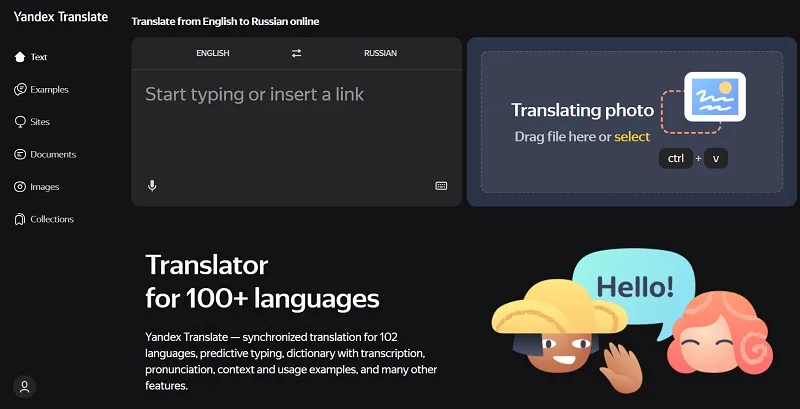Click the Examples speech bubble icon
This screenshot has height=409, width=800.
click(x=20, y=90)
